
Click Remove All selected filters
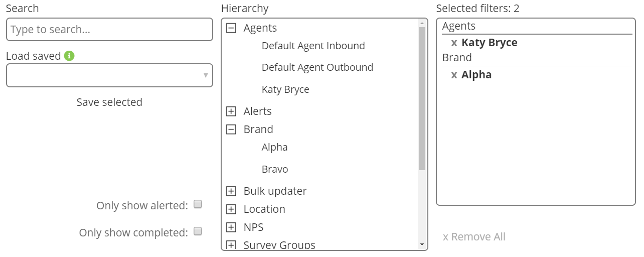[474, 236]
